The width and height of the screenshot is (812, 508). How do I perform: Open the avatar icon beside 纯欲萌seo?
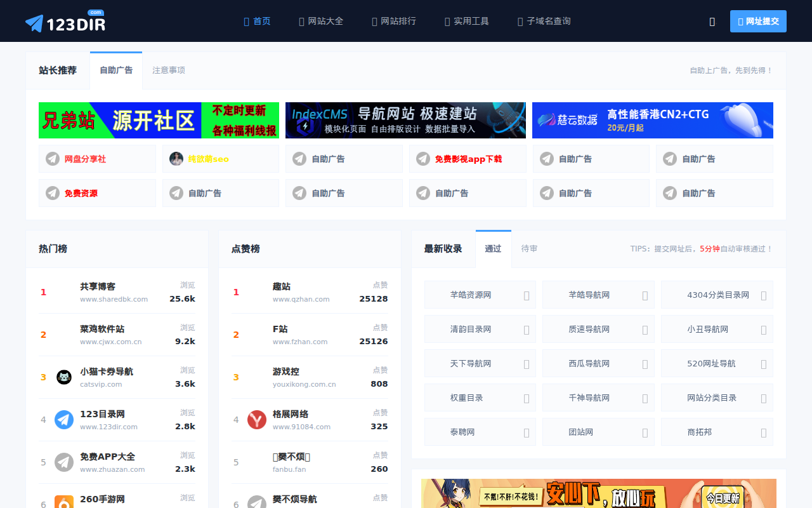click(176, 158)
